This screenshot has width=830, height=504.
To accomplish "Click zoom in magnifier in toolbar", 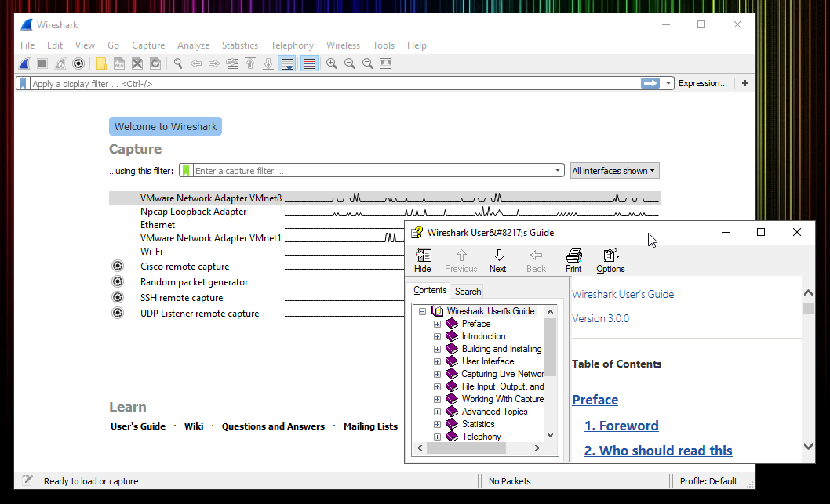I will [332, 63].
